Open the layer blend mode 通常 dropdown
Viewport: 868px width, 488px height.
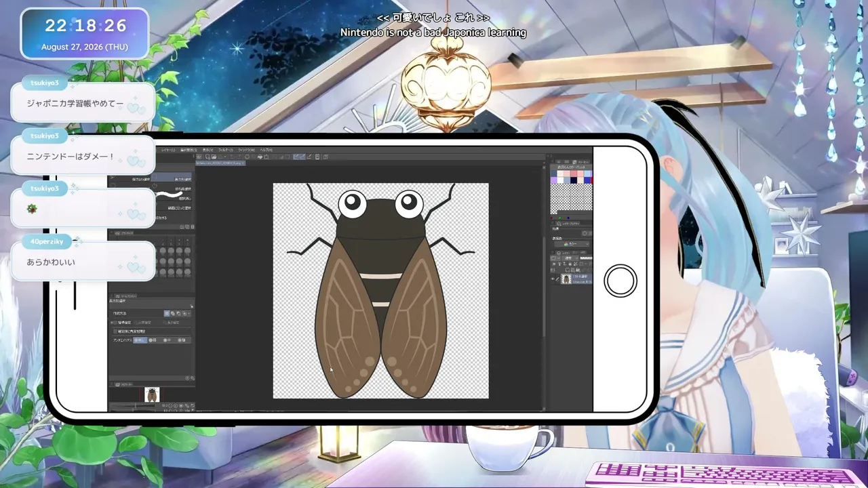pos(569,258)
